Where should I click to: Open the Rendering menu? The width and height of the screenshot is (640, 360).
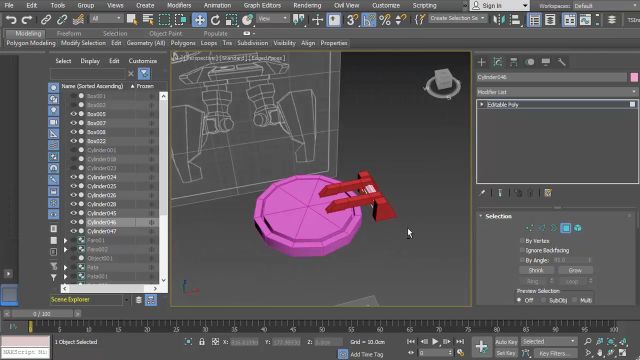coord(307,5)
